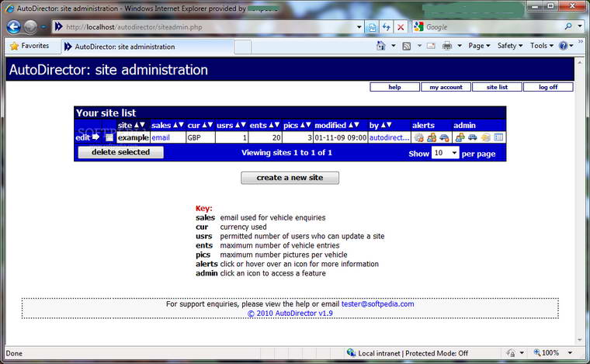The height and width of the screenshot is (364, 590).
Task: Click the tester@softpedia.com email link
Action: pyautogui.click(x=377, y=303)
